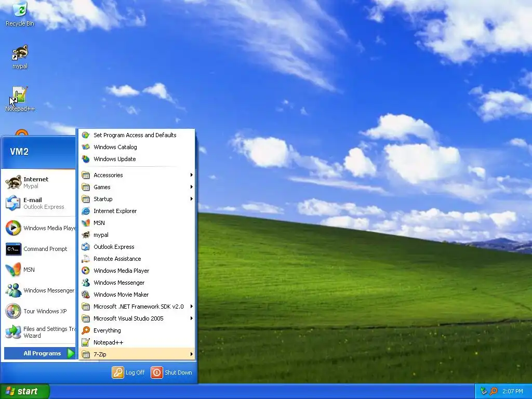Open the Recycle Bin desktop icon
Screen dimensions: 532x399
coord(20,14)
